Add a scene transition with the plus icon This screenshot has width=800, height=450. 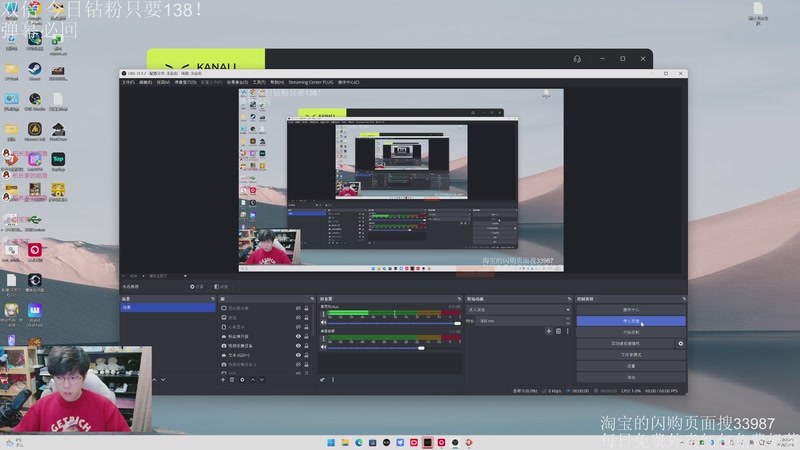point(549,331)
